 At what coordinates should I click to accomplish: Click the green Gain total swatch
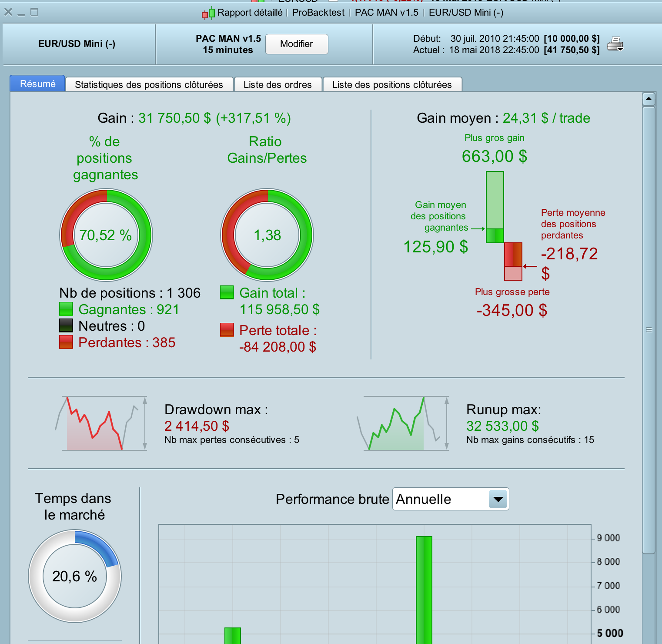click(x=227, y=292)
